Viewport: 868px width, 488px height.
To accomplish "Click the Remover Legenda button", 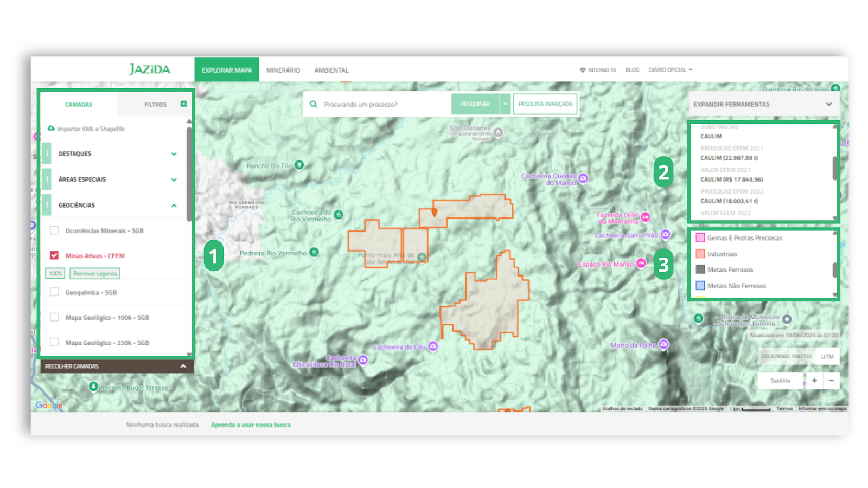I will [x=95, y=273].
